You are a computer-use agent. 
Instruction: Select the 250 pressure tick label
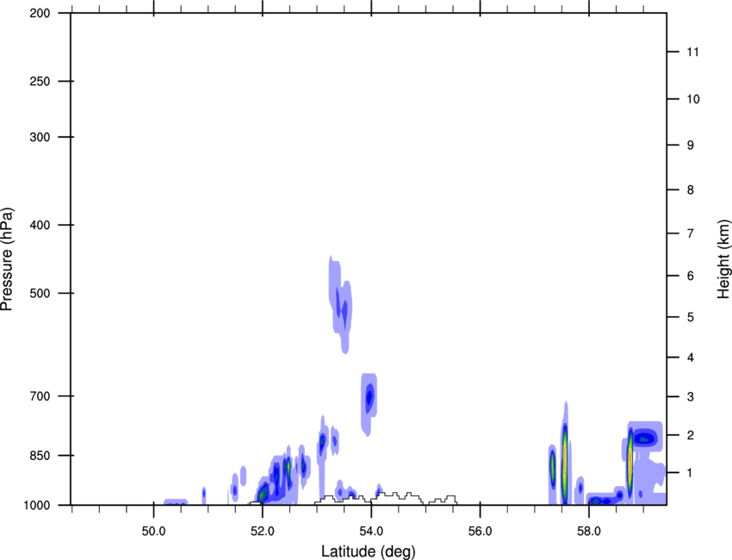[x=40, y=81]
